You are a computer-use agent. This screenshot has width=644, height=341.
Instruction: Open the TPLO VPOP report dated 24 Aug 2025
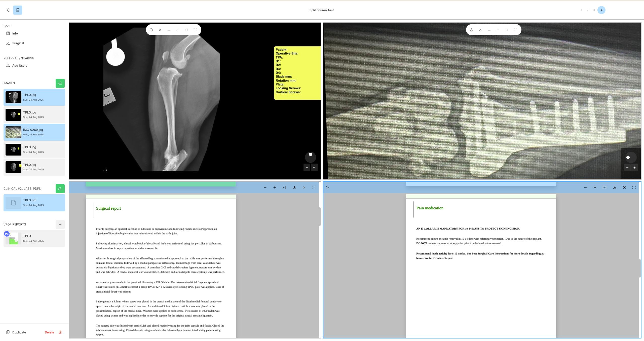(34, 238)
